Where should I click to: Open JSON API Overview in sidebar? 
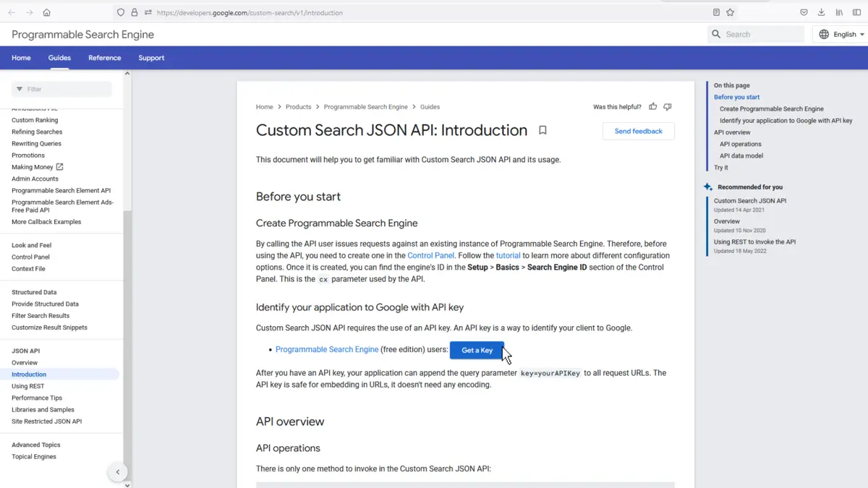[x=25, y=362]
